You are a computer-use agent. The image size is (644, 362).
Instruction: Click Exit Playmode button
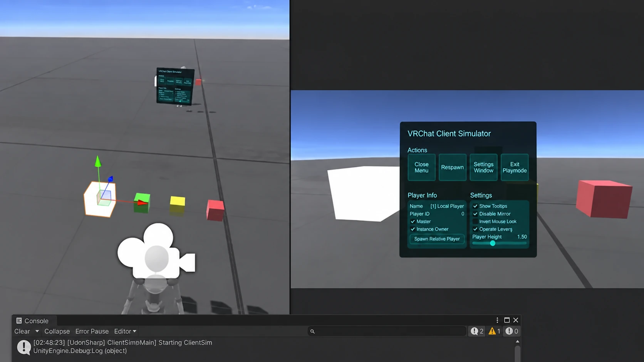(515, 168)
